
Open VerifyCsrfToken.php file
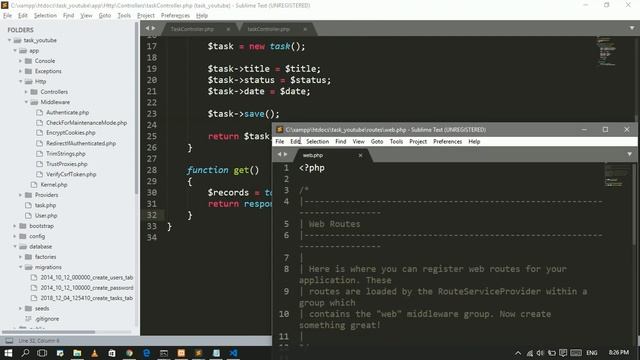(x=71, y=174)
